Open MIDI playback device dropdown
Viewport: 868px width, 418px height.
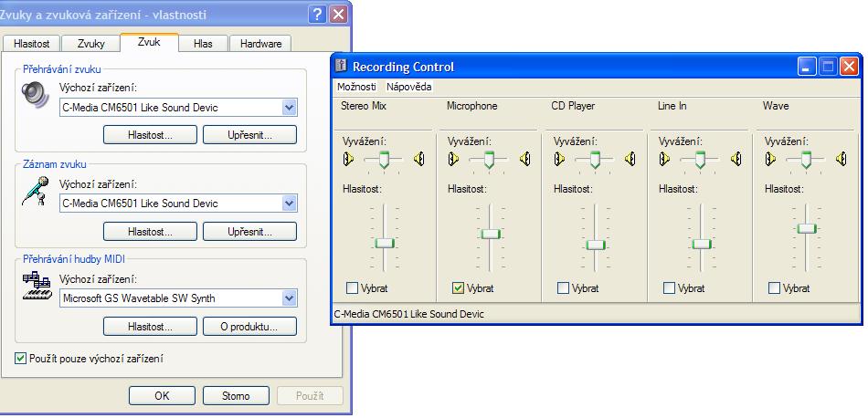[290, 298]
